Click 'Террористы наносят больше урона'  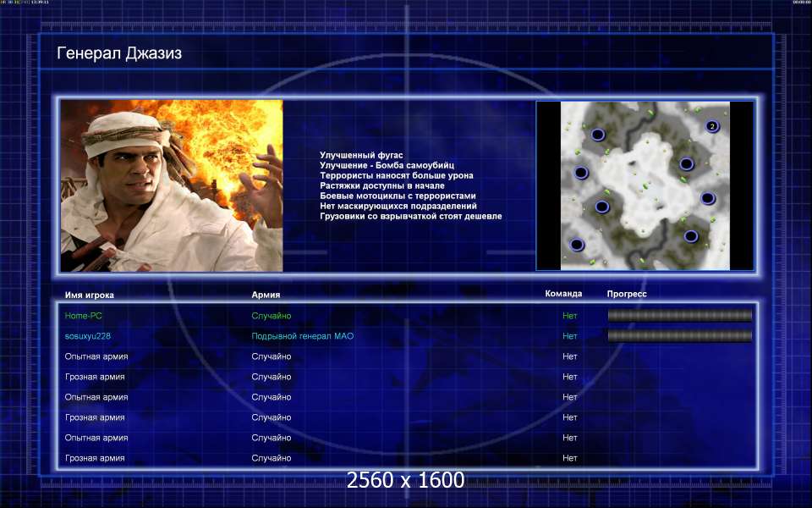396,175
